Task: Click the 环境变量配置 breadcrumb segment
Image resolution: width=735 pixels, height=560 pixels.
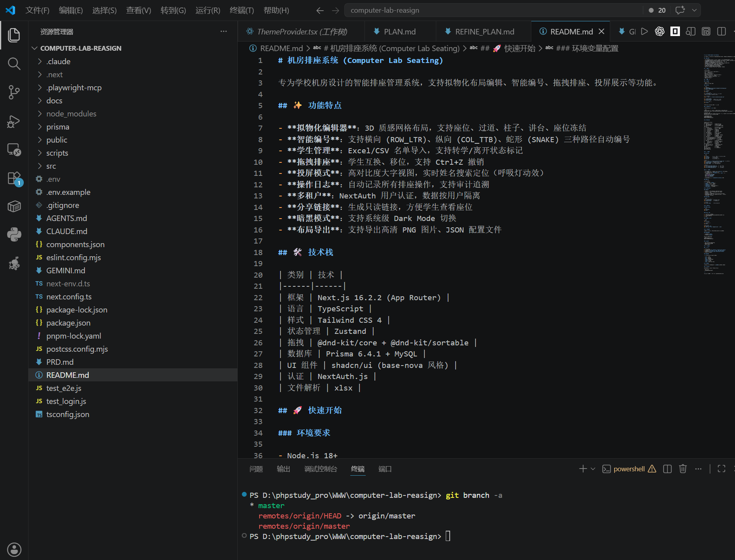Action: (595, 48)
